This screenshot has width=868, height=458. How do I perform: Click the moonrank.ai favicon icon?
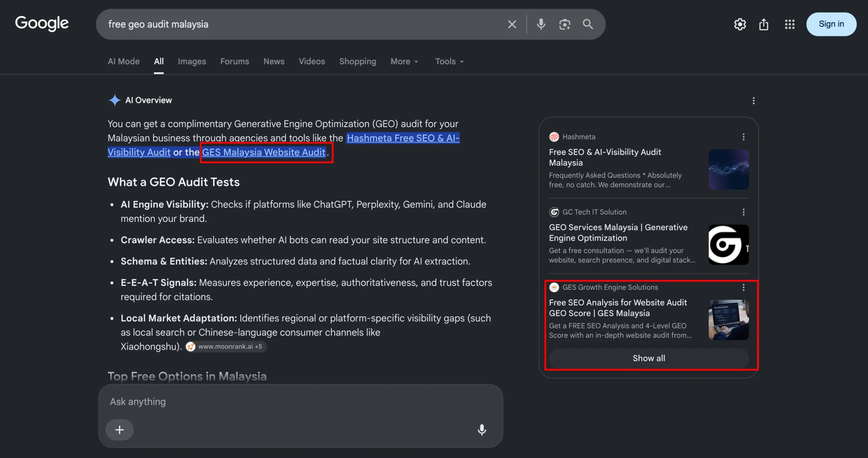[191, 346]
